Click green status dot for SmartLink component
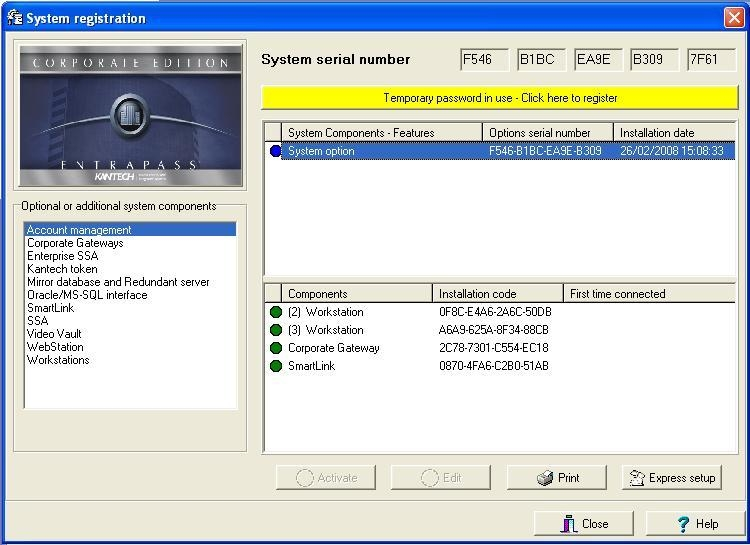 pyautogui.click(x=276, y=366)
